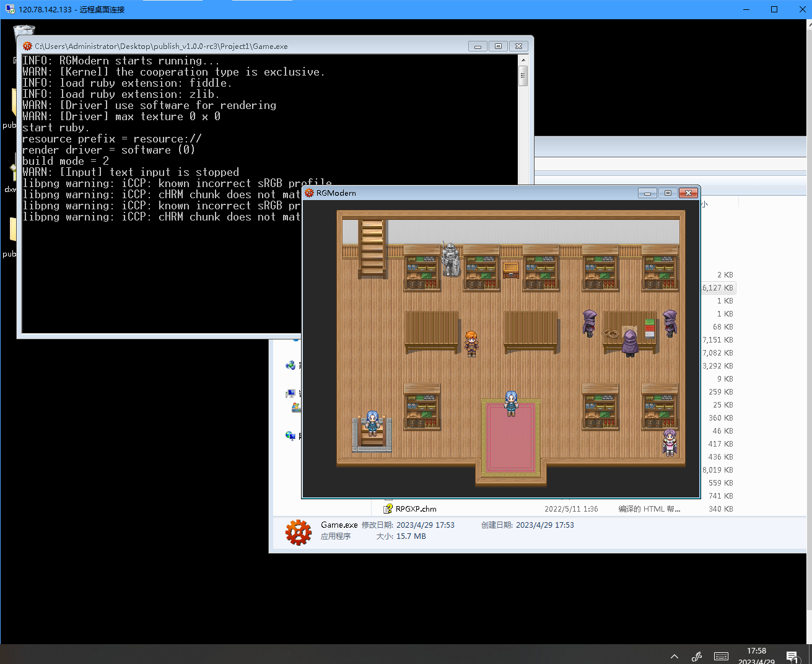Click the 340 KB size entry
The width and height of the screenshot is (812, 664).
[721, 509]
